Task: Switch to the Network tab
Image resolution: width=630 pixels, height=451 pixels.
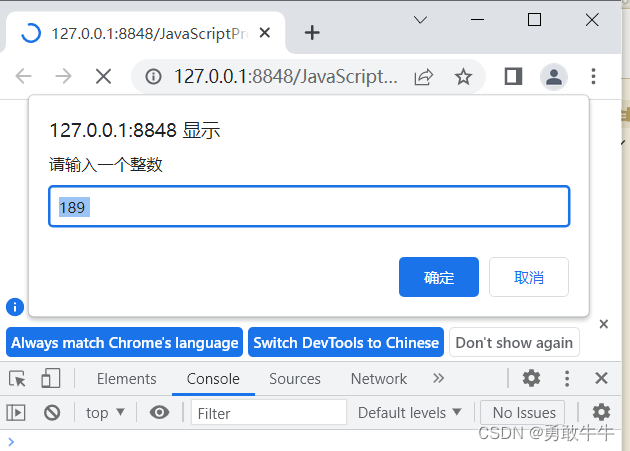Action: [x=378, y=379]
